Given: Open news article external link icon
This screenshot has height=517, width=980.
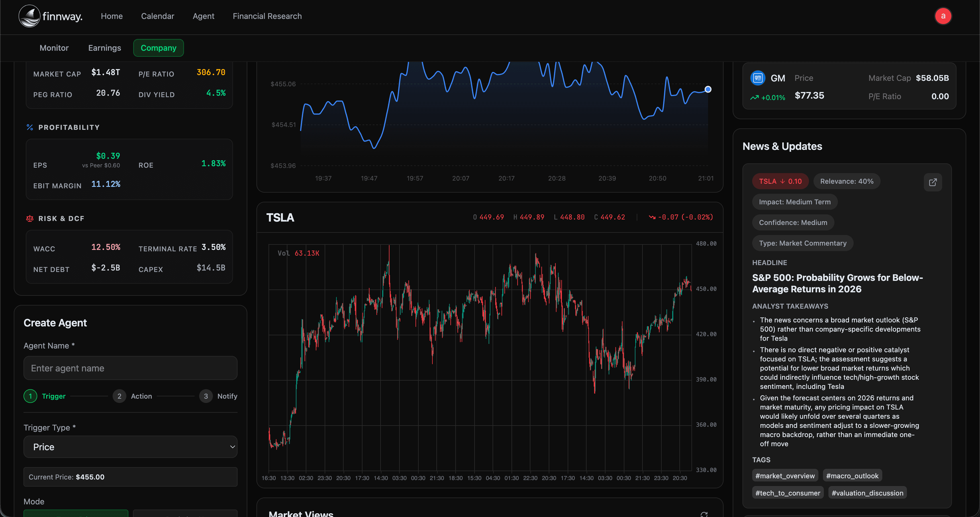Looking at the screenshot, I should [x=932, y=182].
